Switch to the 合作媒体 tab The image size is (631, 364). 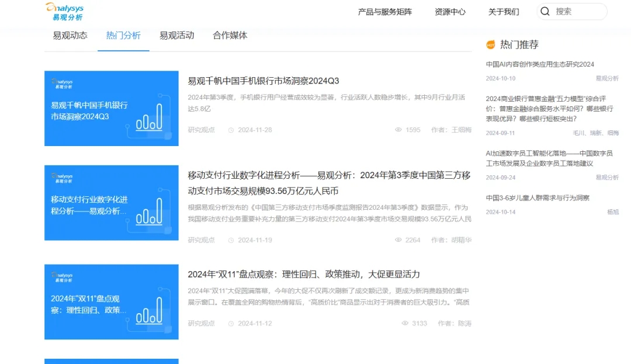pos(230,36)
